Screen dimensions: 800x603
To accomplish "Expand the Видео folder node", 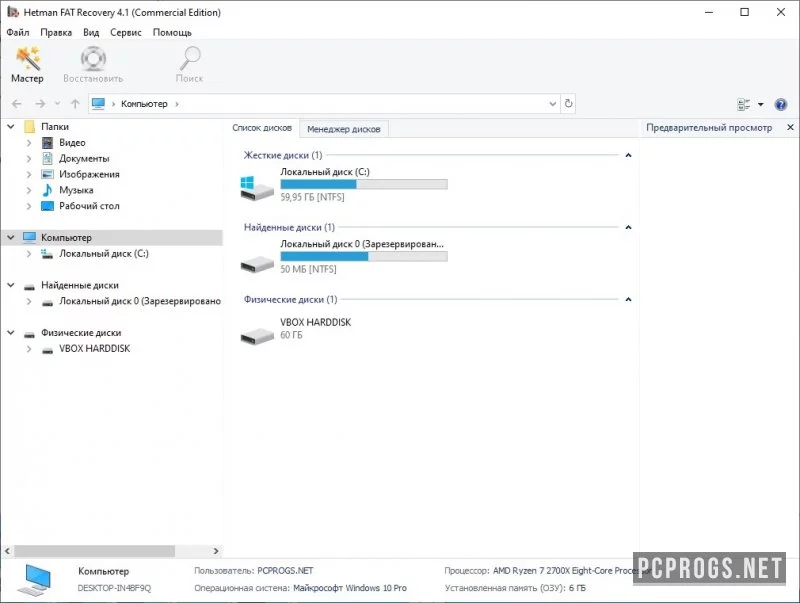I will pos(29,143).
